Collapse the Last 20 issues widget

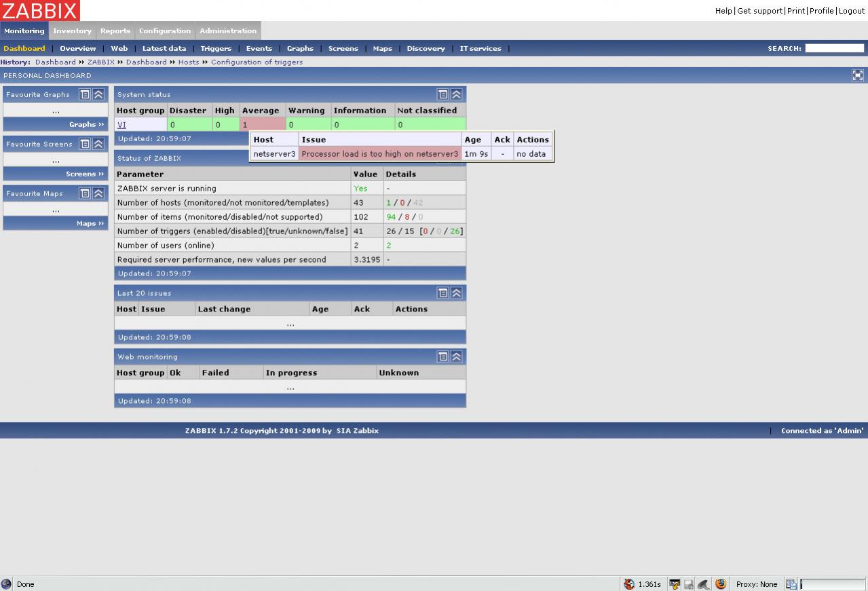[456, 293]
